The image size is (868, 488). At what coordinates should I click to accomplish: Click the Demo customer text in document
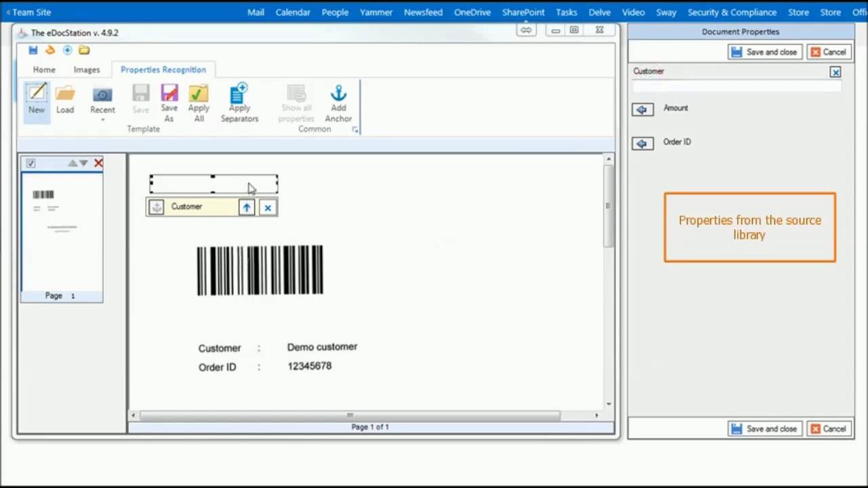pyautogui.click(x=322, y=347)
